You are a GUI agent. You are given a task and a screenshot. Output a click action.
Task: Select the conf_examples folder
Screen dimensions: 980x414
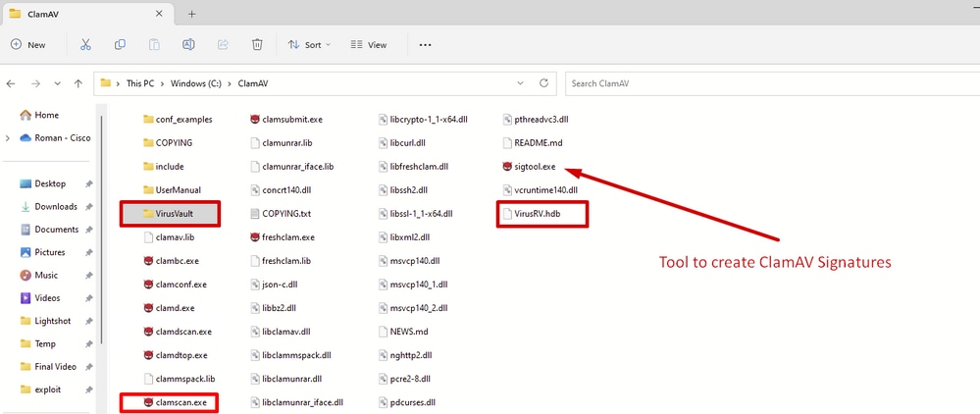[178, 119]
